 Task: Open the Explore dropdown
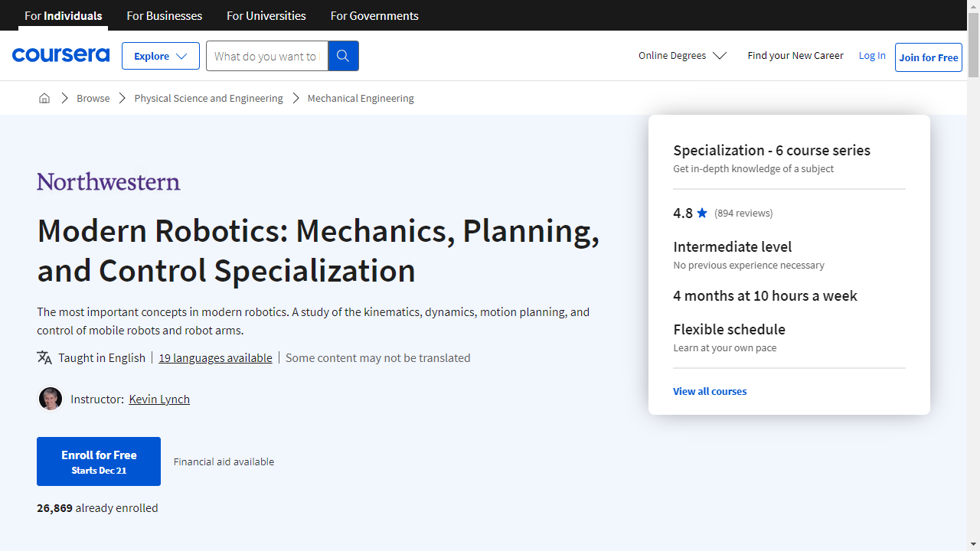pos(161,56)
